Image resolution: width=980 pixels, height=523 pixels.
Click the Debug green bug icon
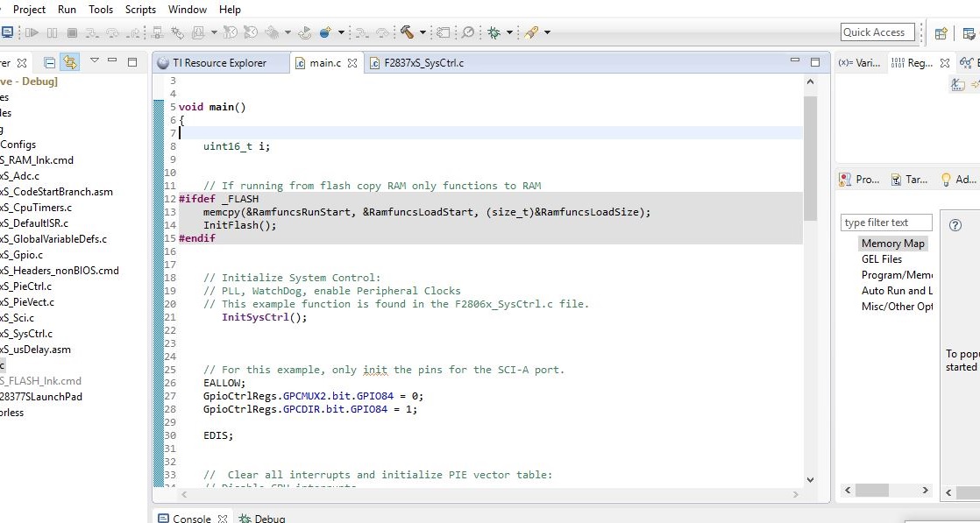tap(494, 32)
